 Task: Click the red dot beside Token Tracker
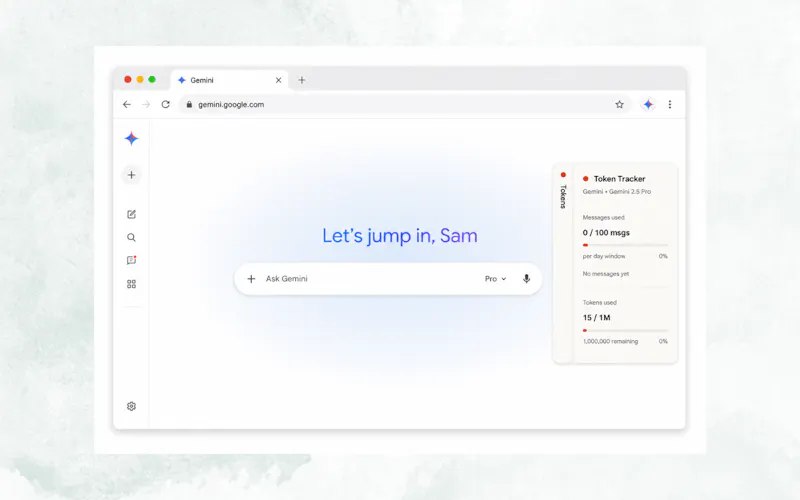pos(586,179)
